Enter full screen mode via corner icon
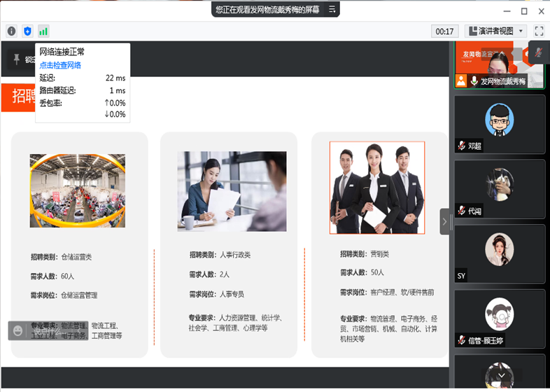The height and width of the screenshot is (392, 550). [539, 31]
